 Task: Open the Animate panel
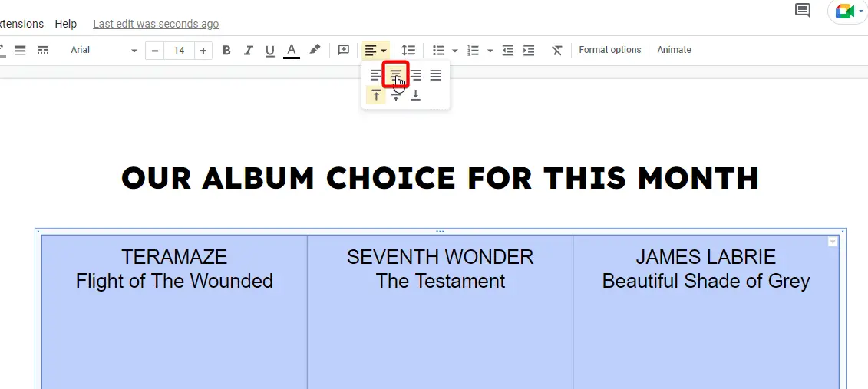click(674, 50)
